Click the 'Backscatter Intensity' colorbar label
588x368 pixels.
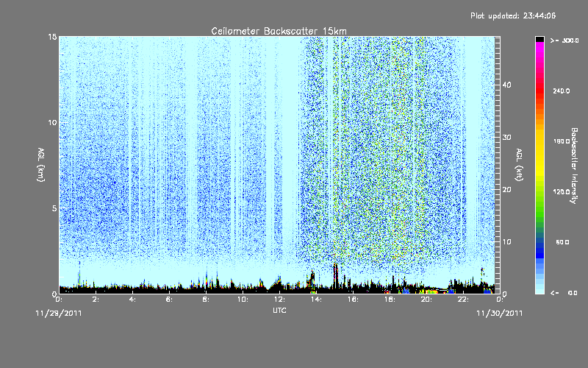click(574, 166)
